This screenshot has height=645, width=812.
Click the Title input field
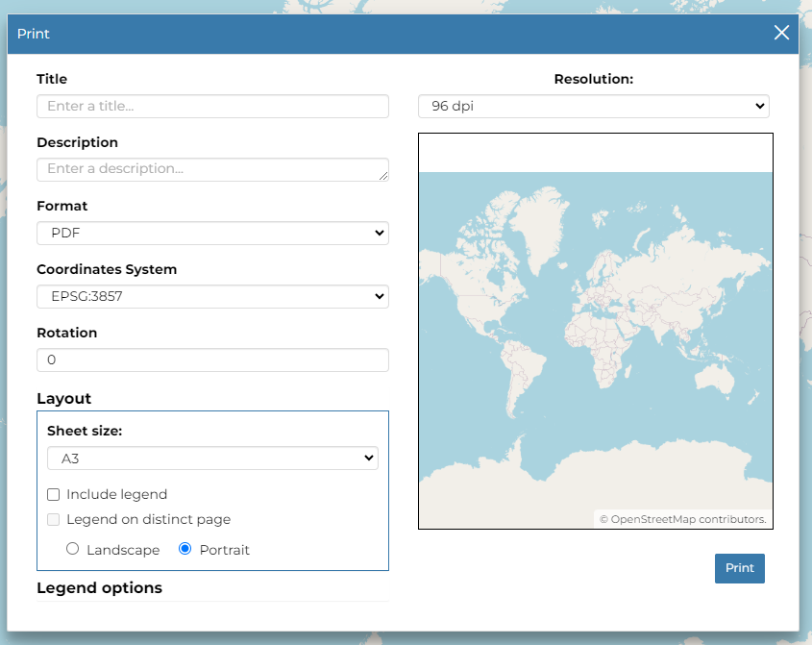[212, 106]
